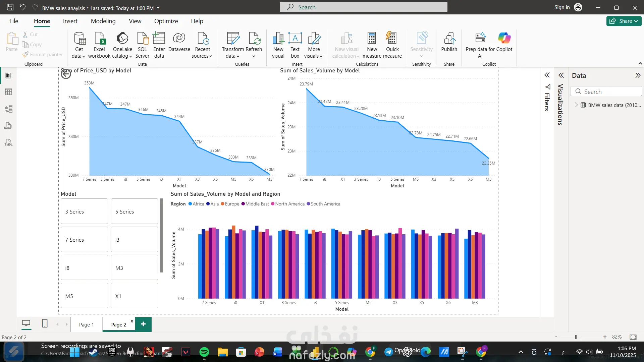The width and height of the screenshot is (644, 362).
Task: Open Model view in the left sidebar
Action: [9, 109]
